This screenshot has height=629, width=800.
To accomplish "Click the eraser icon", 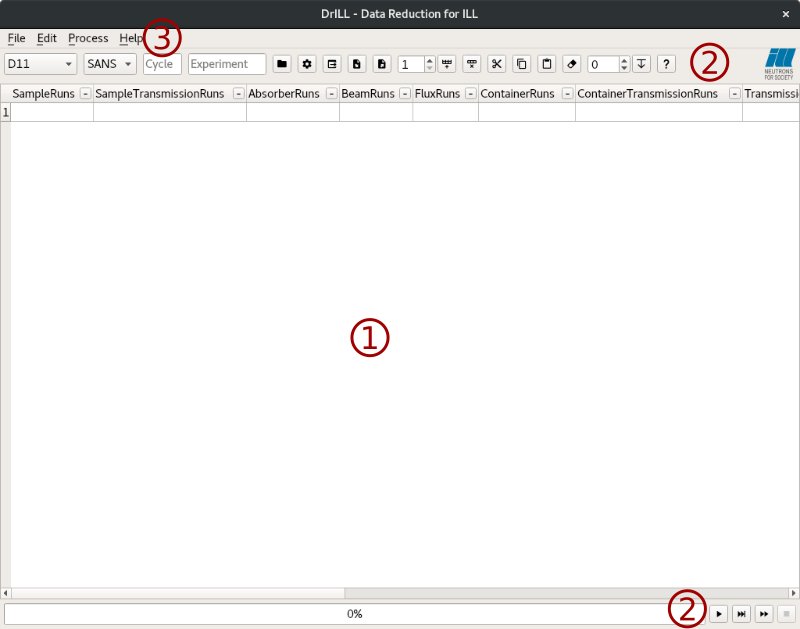I will tap(571, 64).
